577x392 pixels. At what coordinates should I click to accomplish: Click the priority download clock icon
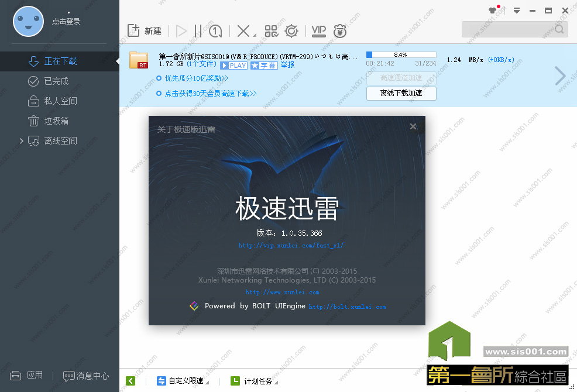coord(215,31)
